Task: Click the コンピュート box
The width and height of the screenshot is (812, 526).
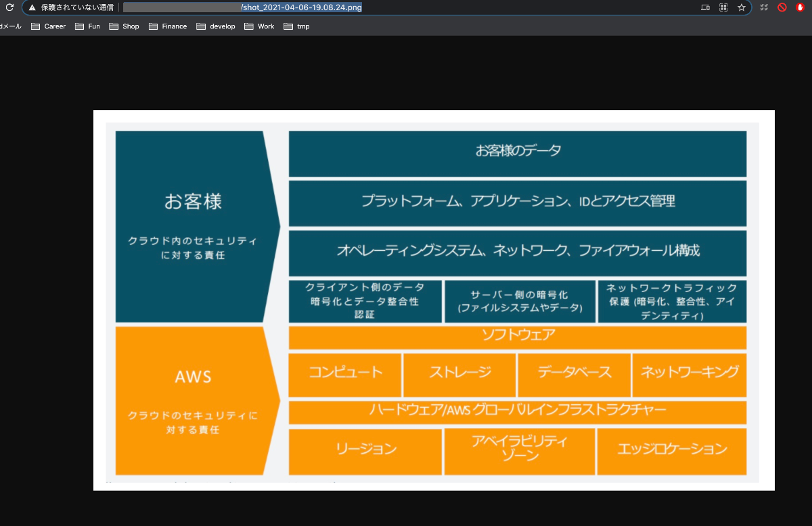Action: (x=345, y=375)
